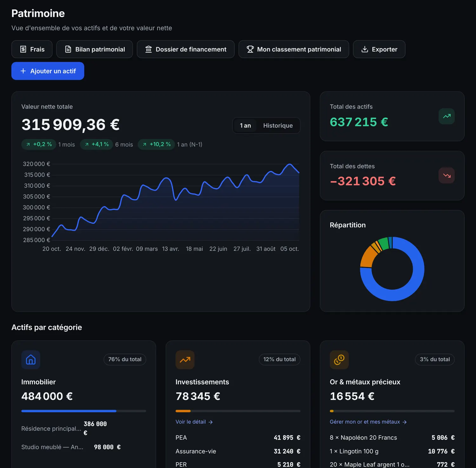Select the Résidence principale row
476x468 pixels.
click(x=84, y=428)
